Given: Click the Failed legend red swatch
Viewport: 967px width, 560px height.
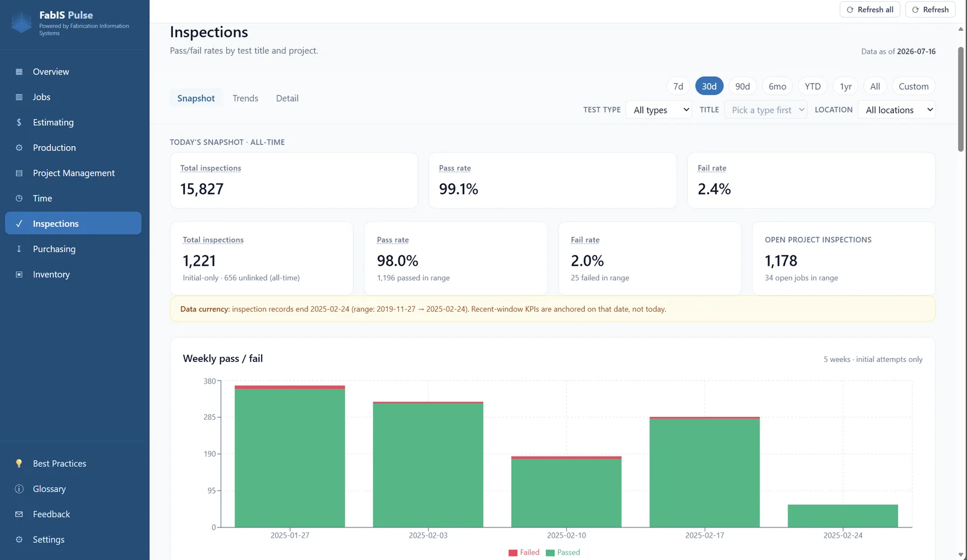Looking at the screenshot, I should 513,553.
